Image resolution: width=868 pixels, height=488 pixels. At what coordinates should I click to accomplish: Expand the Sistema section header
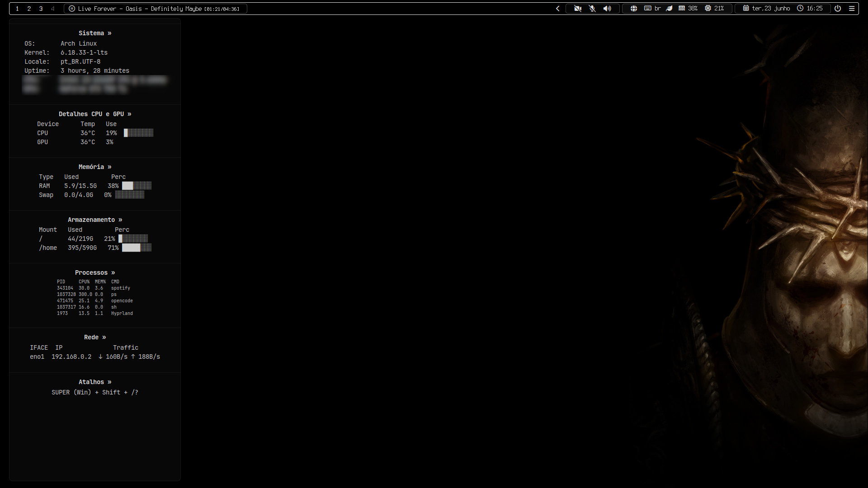[95, 33]
